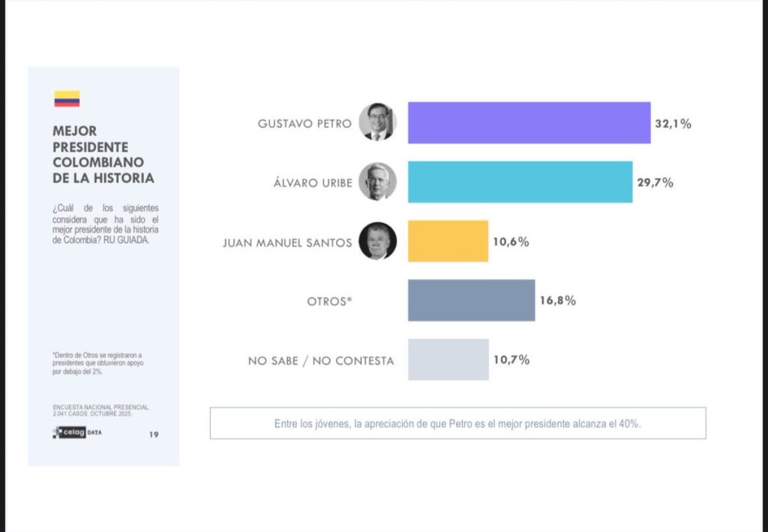Click the footnote box about 'Entre los jóvenes'
Image resolution: width=768 pixels, height=532 pixels.
point(457,423)
